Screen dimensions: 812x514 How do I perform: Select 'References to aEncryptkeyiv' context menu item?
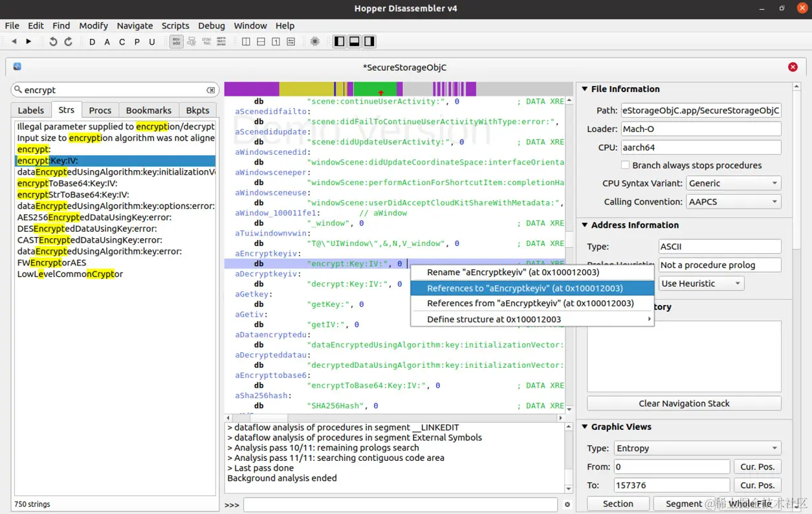[x=524, y=288]
